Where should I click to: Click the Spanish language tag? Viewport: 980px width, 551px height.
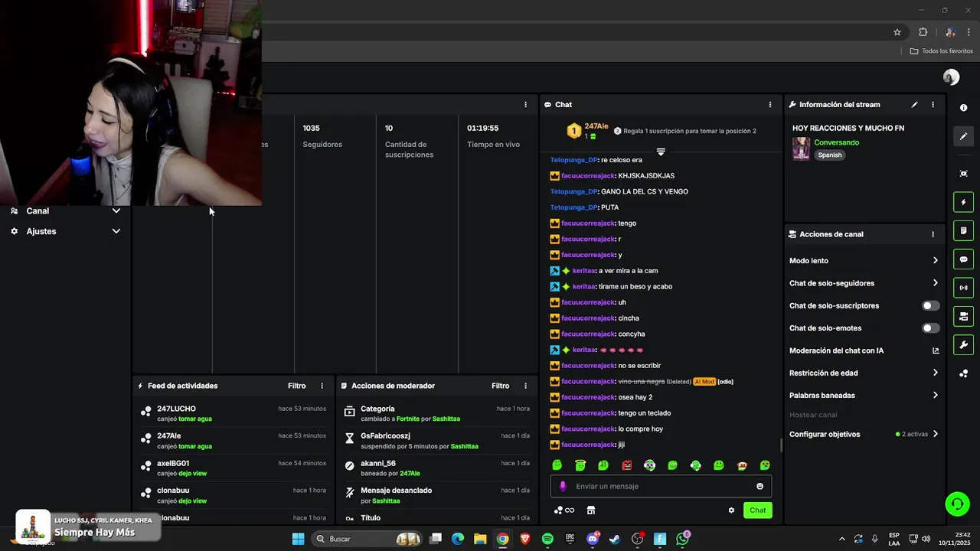pyautogui.click(x=829, y=155)
